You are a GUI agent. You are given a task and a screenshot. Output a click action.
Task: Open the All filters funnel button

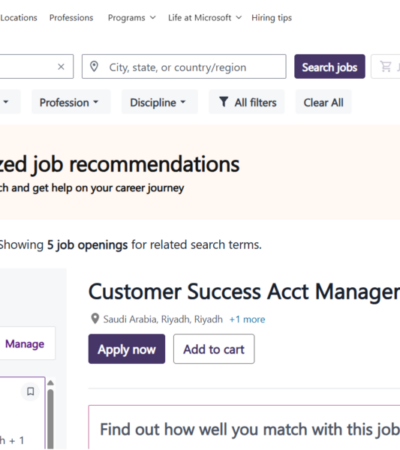point(247,102)
